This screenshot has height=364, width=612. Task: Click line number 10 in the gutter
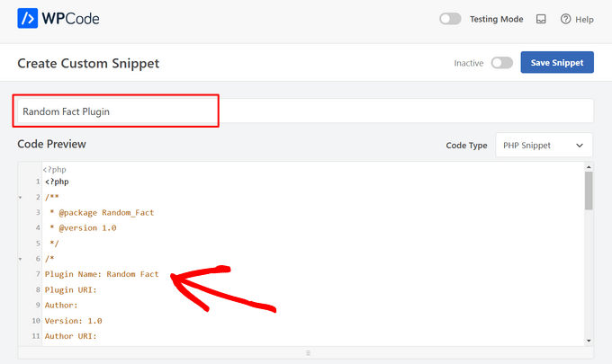pos(36,321)
